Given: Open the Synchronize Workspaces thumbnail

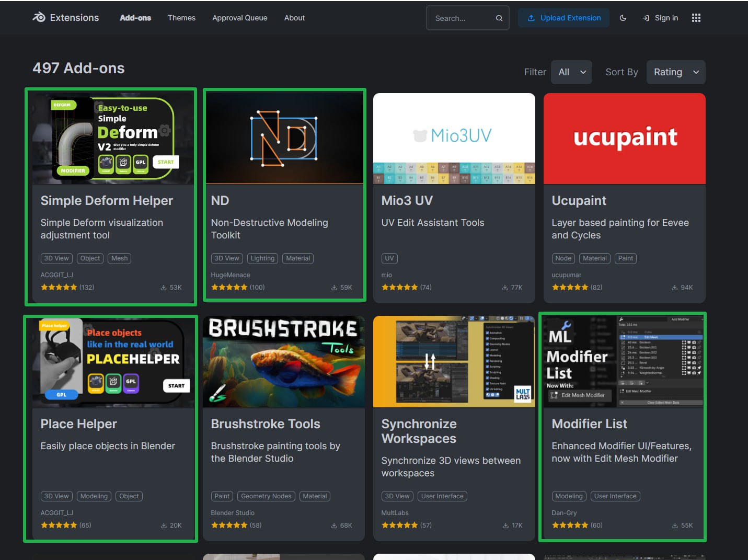Looking at the screenshot, I should point(454,362).
